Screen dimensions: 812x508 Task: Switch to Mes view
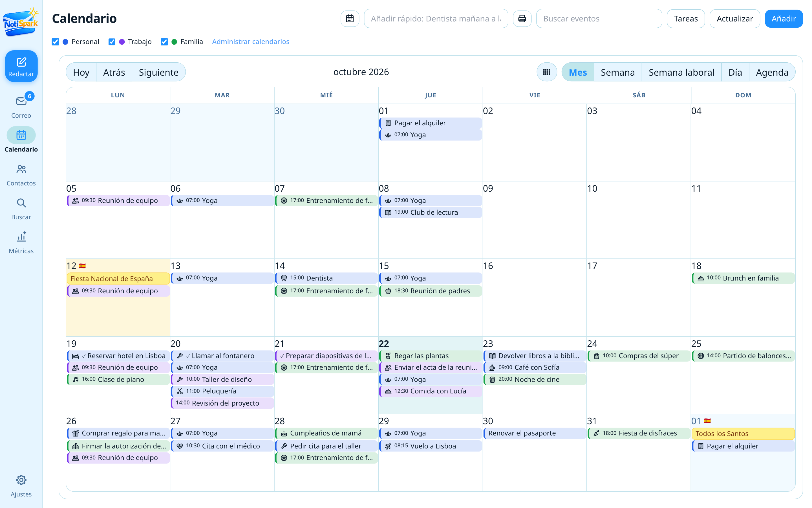pos(578,72)
